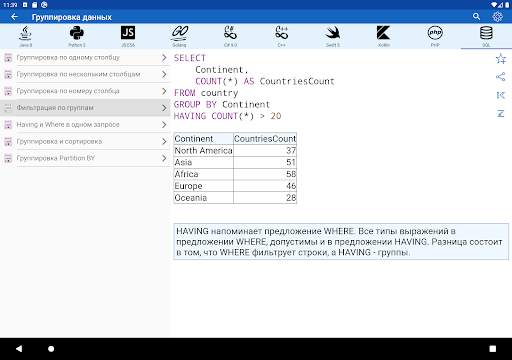The image size is (512, 360).
Task: Click 'COUNT(*) AS CountriesCount' code line
Action: (265, 81)
